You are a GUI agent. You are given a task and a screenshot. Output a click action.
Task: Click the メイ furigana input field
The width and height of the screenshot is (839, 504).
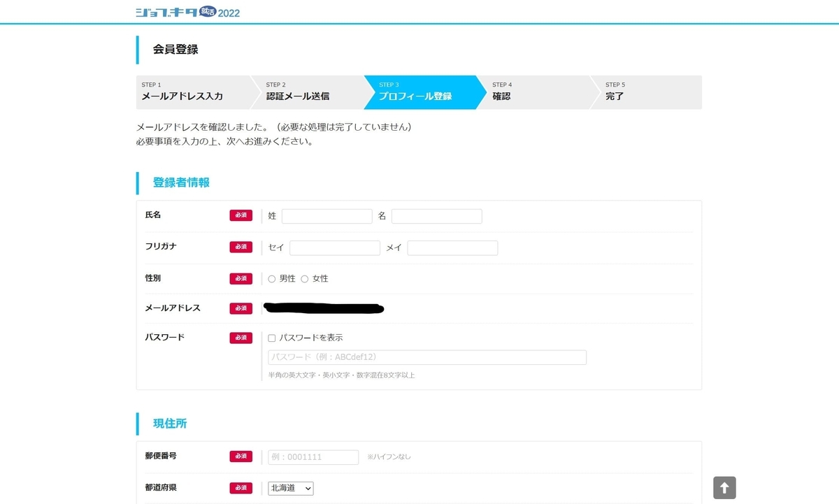pyautogui.click(x=453, y=248)
